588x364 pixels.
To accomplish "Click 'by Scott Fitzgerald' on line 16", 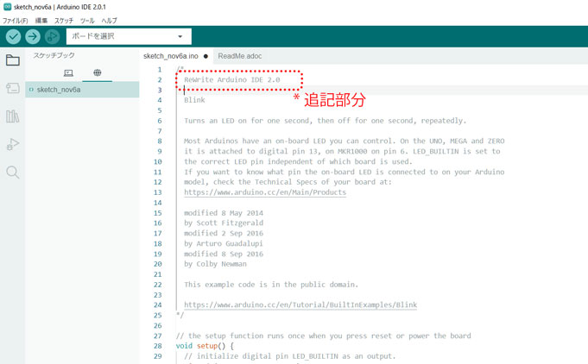I will 224,223.
